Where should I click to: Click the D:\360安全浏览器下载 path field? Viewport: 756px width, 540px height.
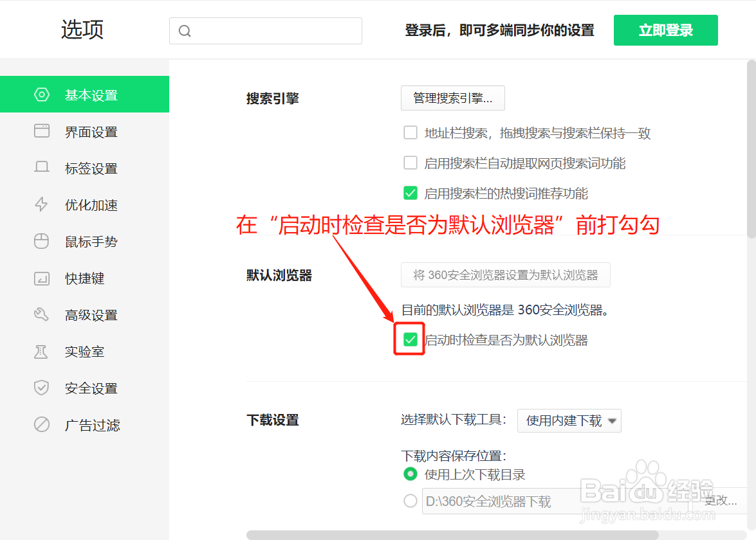click(555, 501)
